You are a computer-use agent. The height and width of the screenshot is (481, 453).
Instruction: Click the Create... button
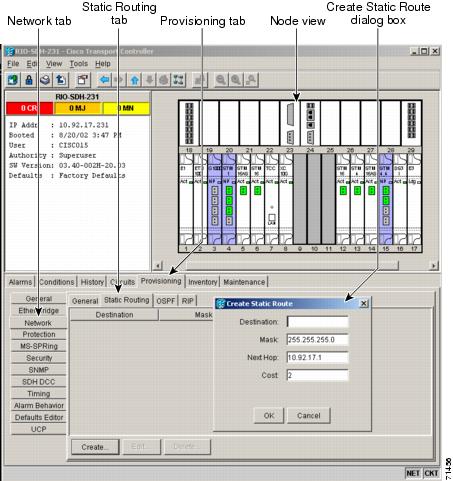tap(95, 447)
